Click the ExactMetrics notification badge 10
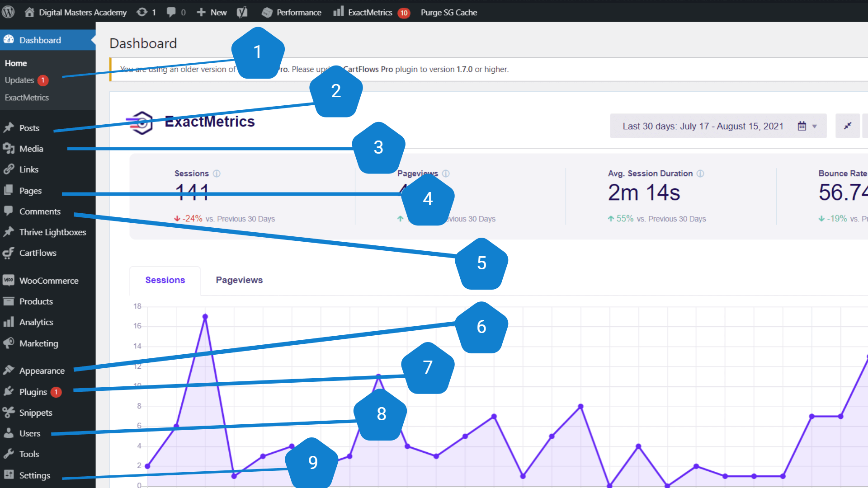 click(x=404, y=13)
